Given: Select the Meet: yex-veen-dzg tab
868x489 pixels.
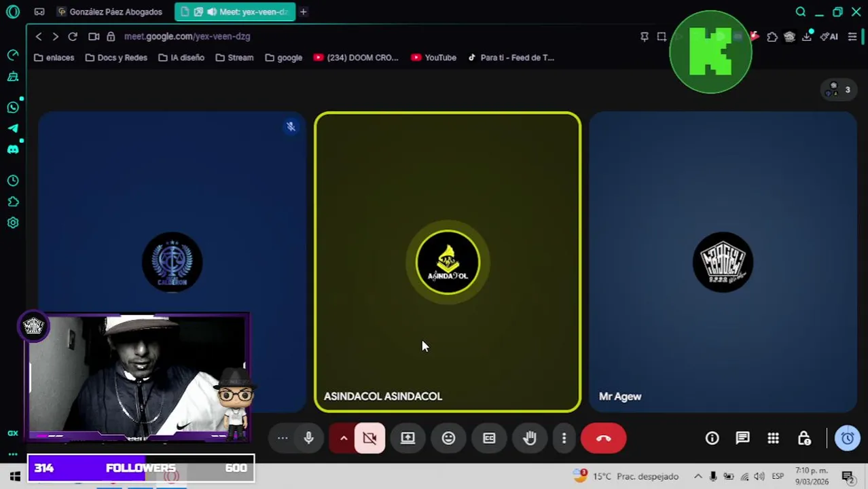Looking at the screenshot, I should click(235, 12).
